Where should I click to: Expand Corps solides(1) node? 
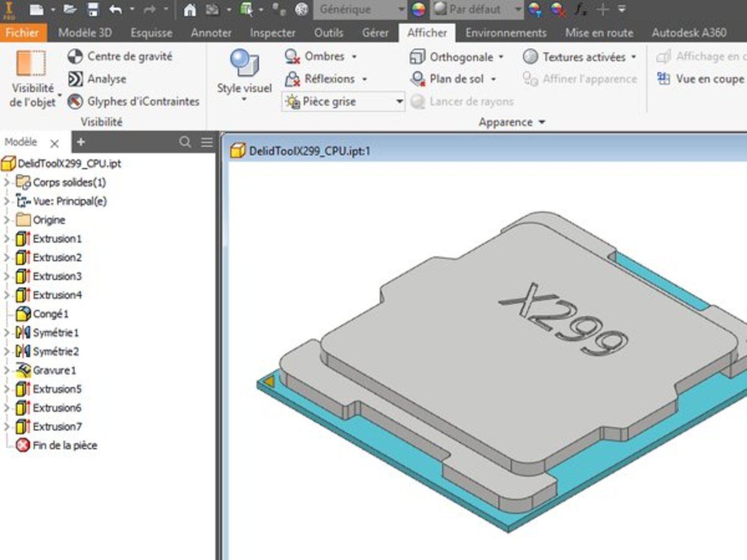pos(7,182)
